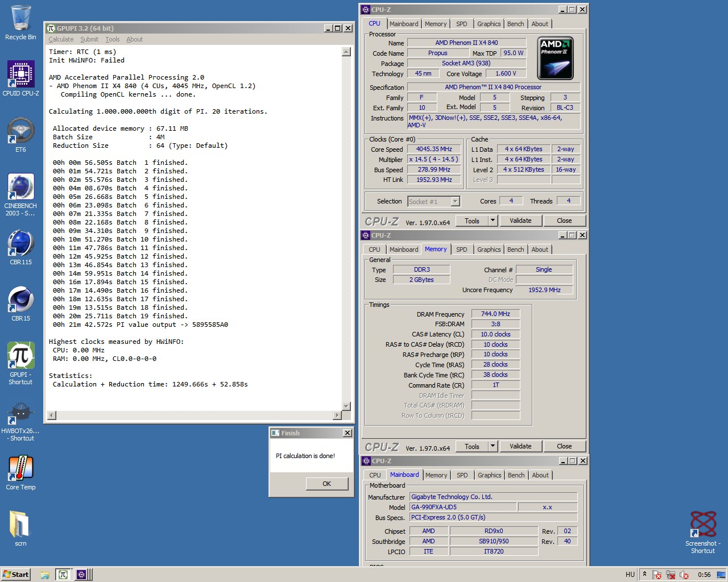Click the network tray icon

(670, 575)
